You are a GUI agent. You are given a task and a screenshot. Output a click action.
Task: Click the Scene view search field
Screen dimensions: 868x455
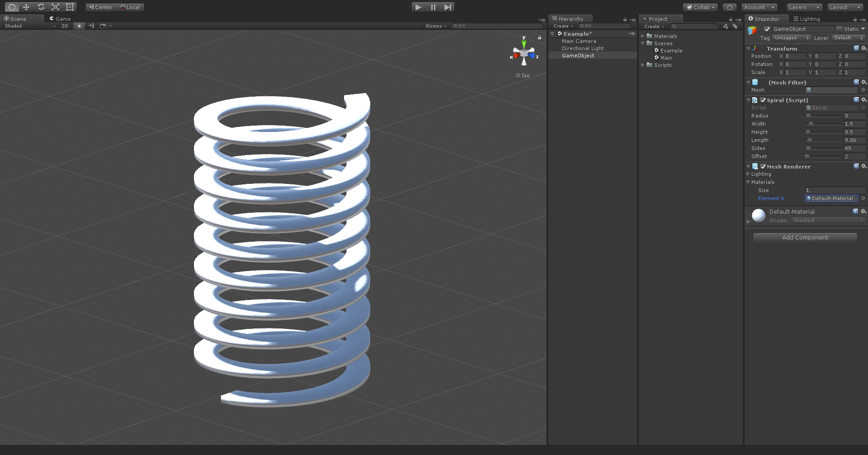[x=497, y=26]
